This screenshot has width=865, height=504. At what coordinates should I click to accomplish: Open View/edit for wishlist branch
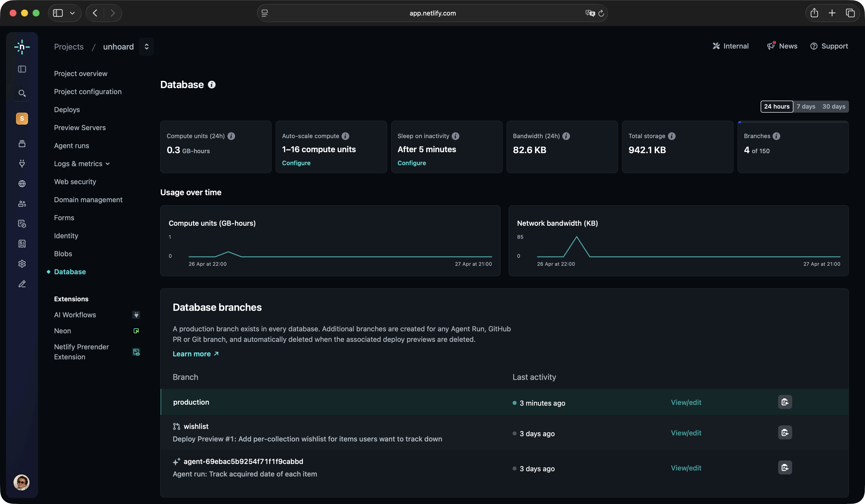tap(686, 433)
